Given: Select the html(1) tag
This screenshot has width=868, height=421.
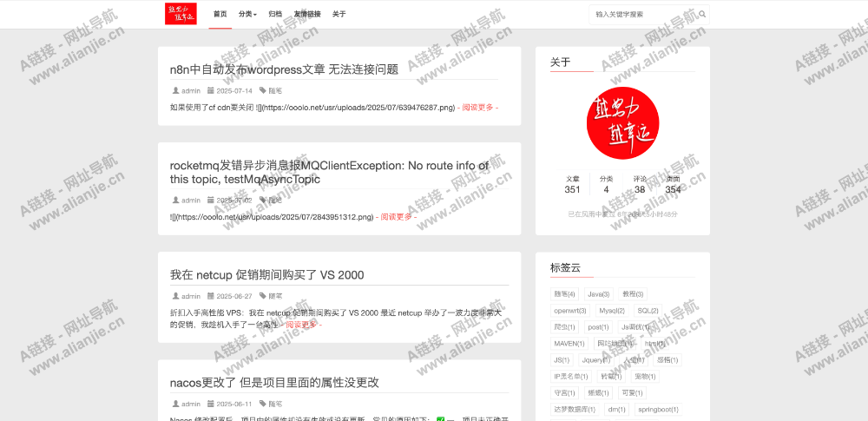Looking at the screenshot, I should (x=654, y=344).
